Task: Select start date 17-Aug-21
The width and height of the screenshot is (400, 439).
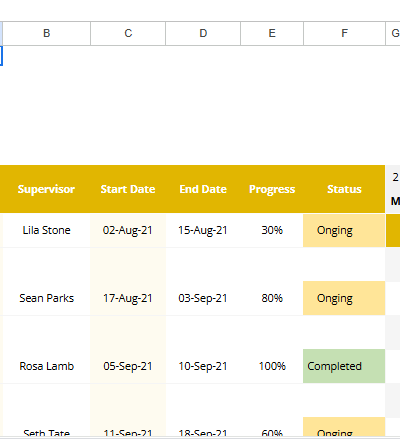Action: coord(128,298)
